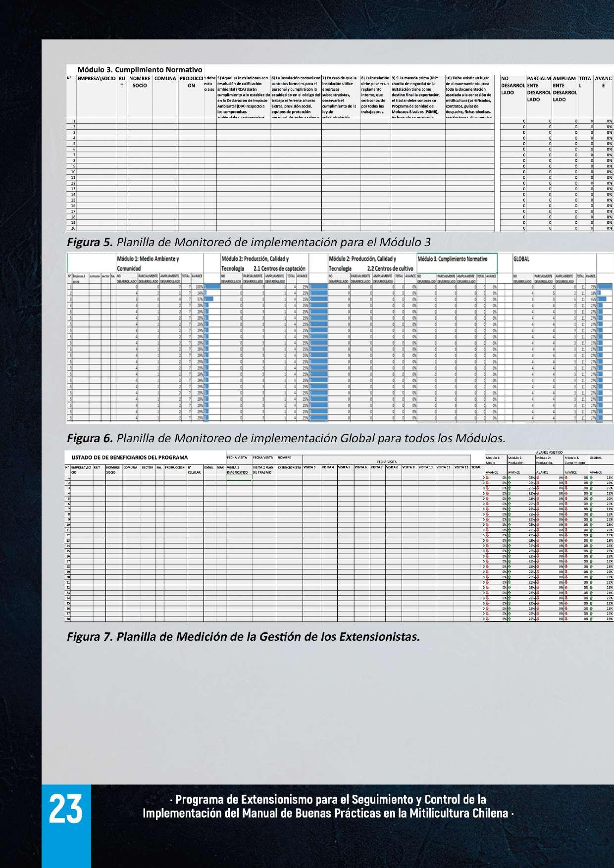Select the LISTADO DE DE BENEFICIARIOS DEL PROGRAMA title
Viewport: 614px width, 868px height.
tap(130, 458)
